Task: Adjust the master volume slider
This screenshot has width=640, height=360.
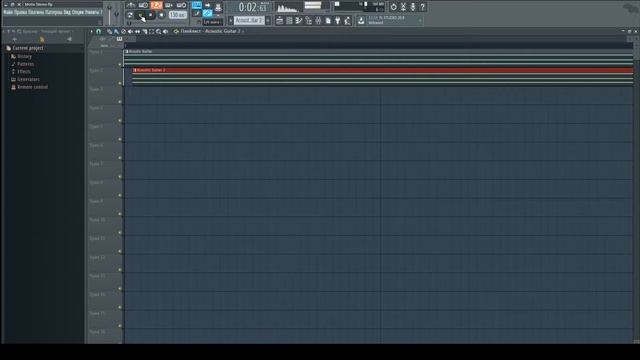Action: click(110, 15)
